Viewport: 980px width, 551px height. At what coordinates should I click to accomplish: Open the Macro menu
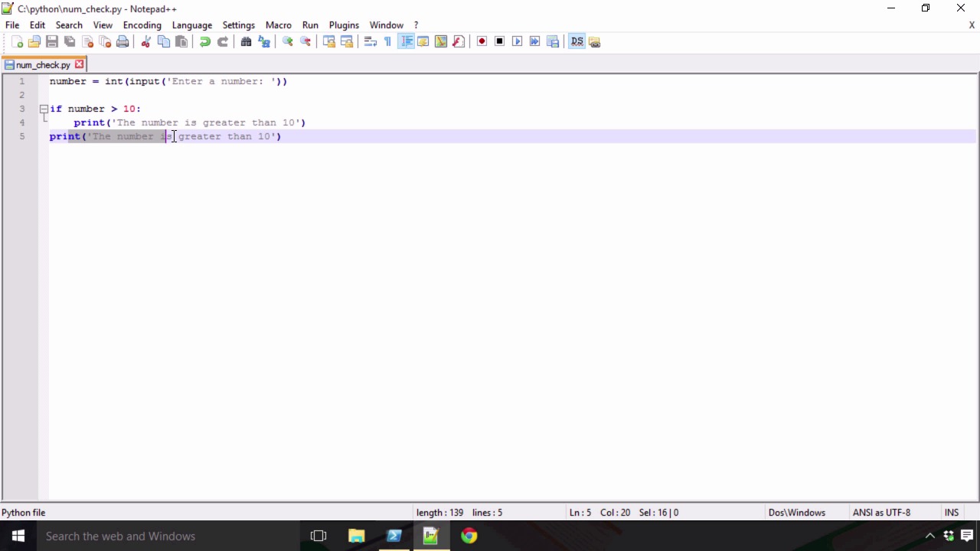click(279, 24)
